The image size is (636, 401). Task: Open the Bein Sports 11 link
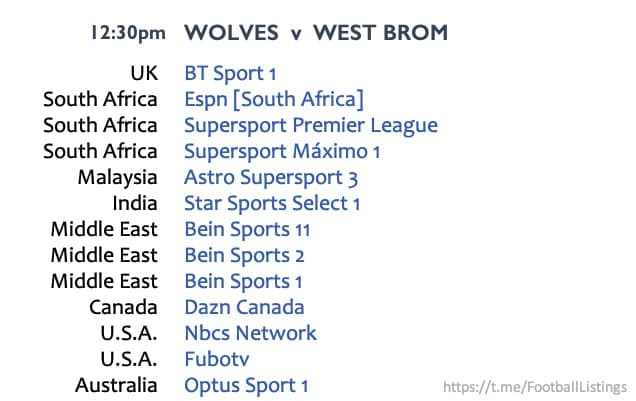pos(247,229)
